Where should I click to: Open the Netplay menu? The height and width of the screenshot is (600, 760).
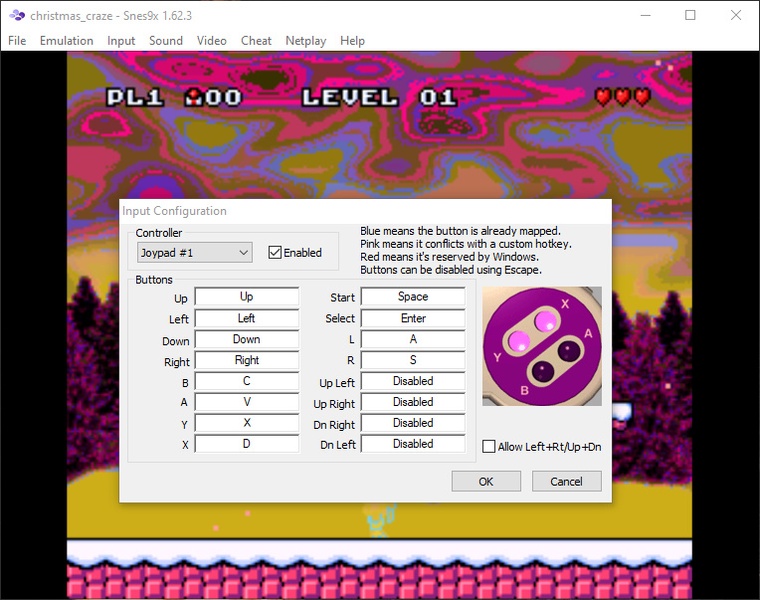(x=305, y=41)
